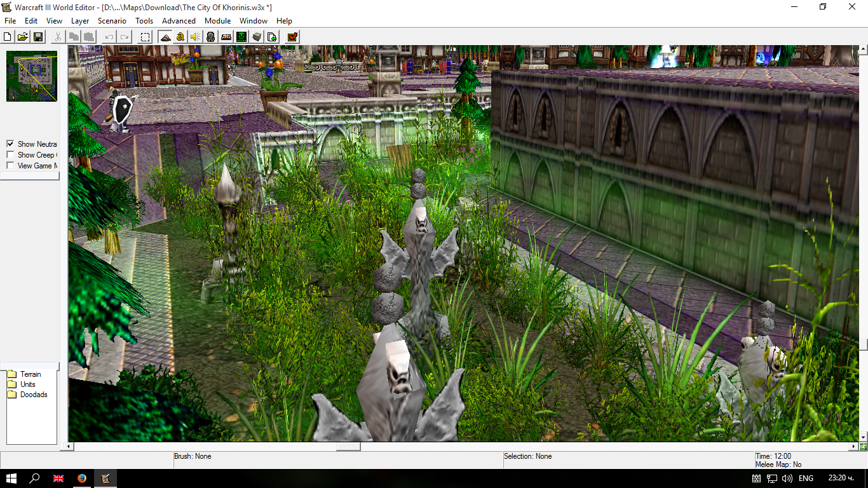Screen dimensions: 868x488
Task: Open the Help menu
Action: click(284, 21)
